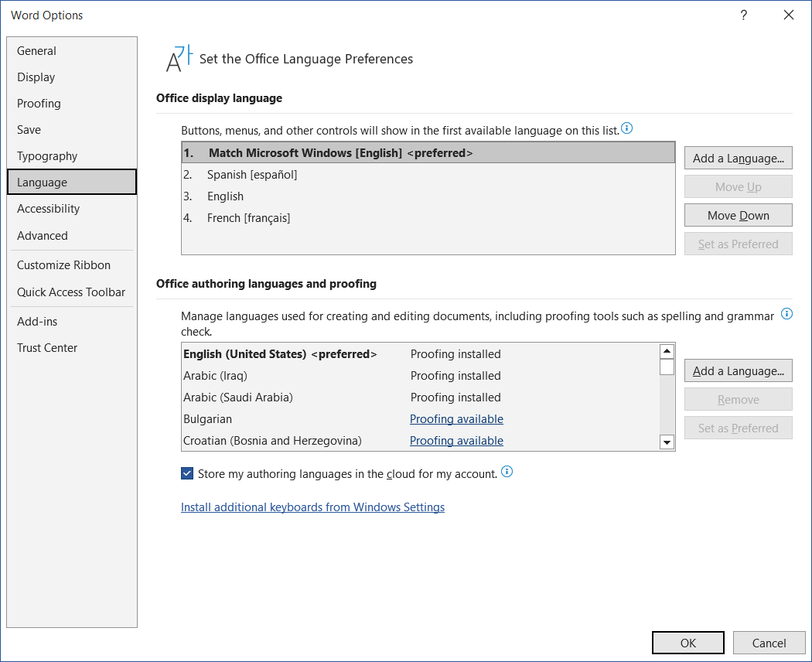Image resolution: width=812 pixels, height=662 pixels.
Task: Click the Cancel button
Action: pyautogui.click(x=769, y=643)
